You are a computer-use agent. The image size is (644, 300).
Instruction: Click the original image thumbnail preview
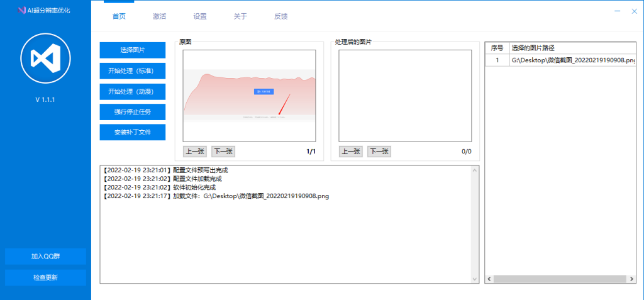[249, 96]
